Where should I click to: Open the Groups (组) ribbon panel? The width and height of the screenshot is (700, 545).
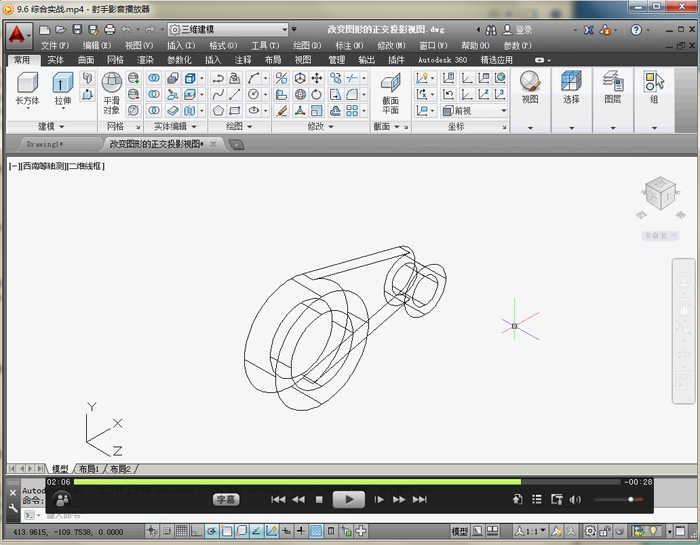[654, 99]
